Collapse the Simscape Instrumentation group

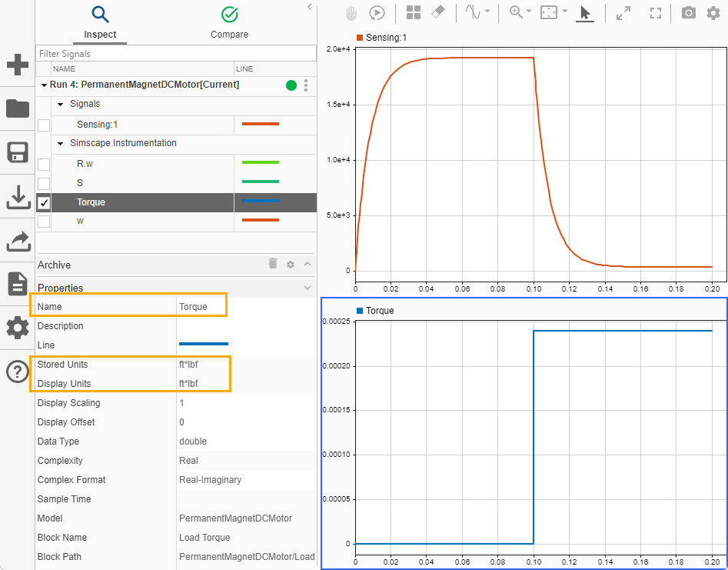pyautogui.click(x=61, y=143)
